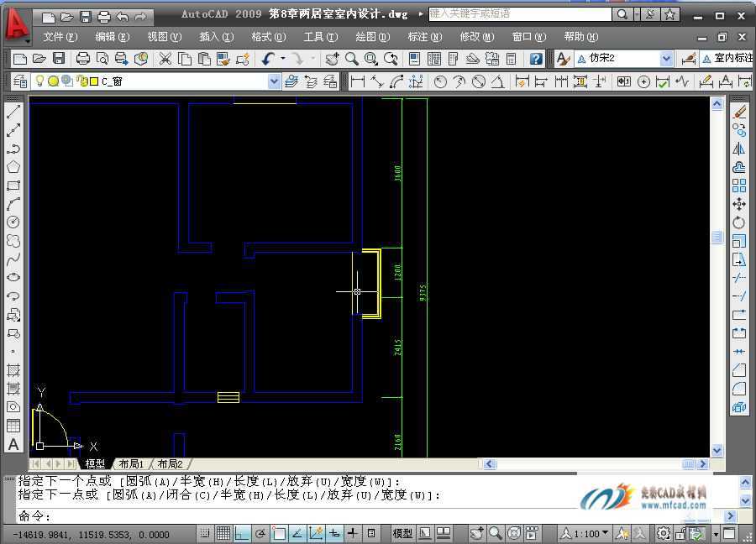Screen dimensions: 756x544
Task: Select the Rotate modify tool
Action: click(739, 222)
